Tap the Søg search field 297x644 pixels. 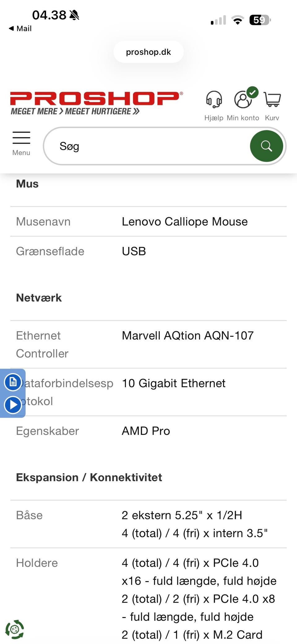click(x=148, y=146)
